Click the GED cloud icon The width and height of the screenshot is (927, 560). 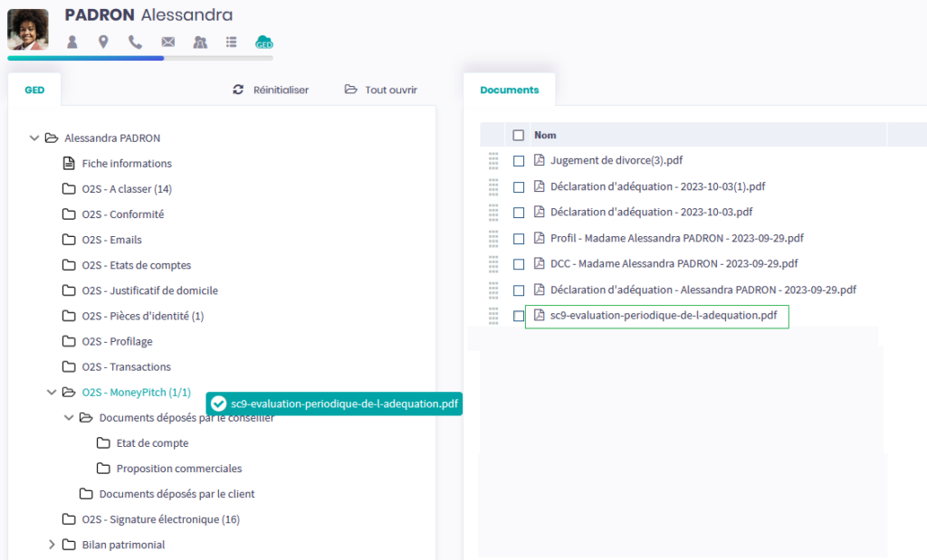pyautogui.click(x=264, y=42)
